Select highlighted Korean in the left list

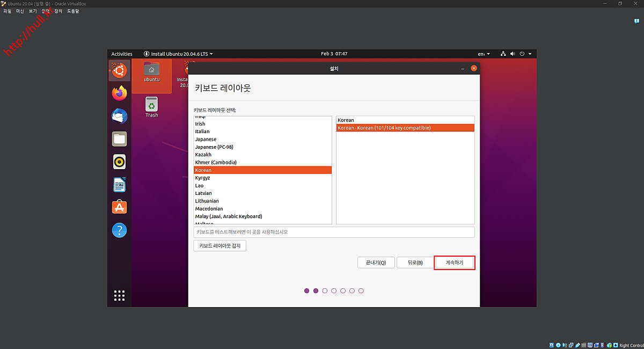coord(263,170)
